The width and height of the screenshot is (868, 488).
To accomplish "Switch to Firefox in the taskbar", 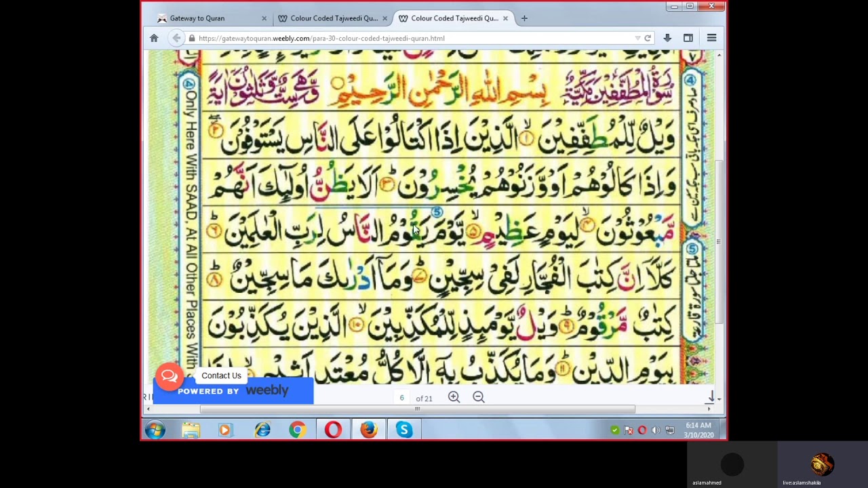I will point(368,430).
